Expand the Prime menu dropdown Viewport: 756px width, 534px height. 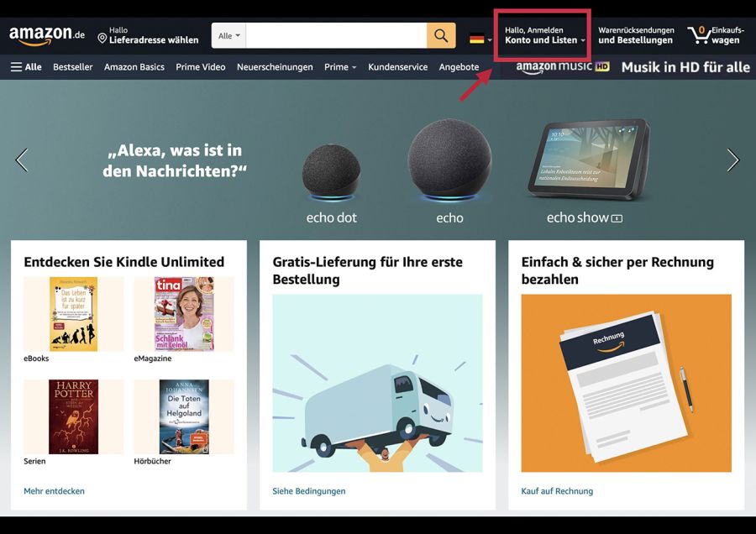tap(340, 67)
